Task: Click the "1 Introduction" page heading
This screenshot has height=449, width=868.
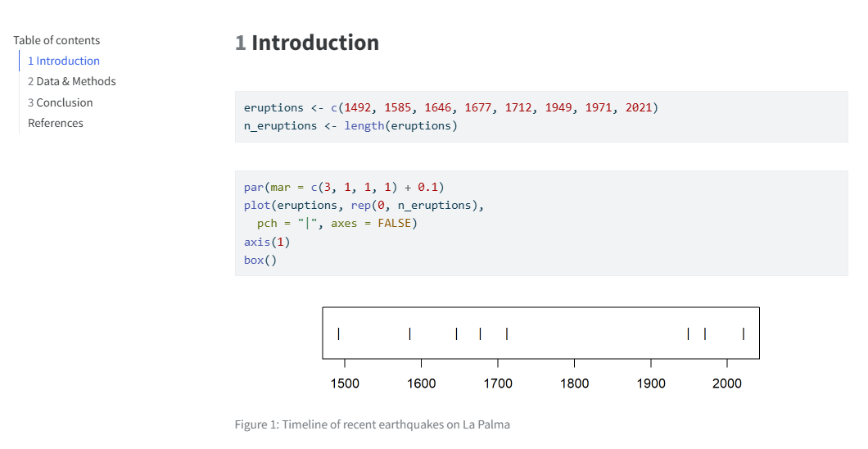Action: [307, 43]
